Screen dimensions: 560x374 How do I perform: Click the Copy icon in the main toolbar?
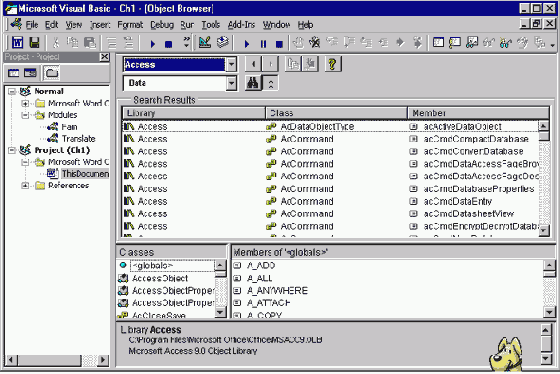pyautogui.click(x=72, y=43)
